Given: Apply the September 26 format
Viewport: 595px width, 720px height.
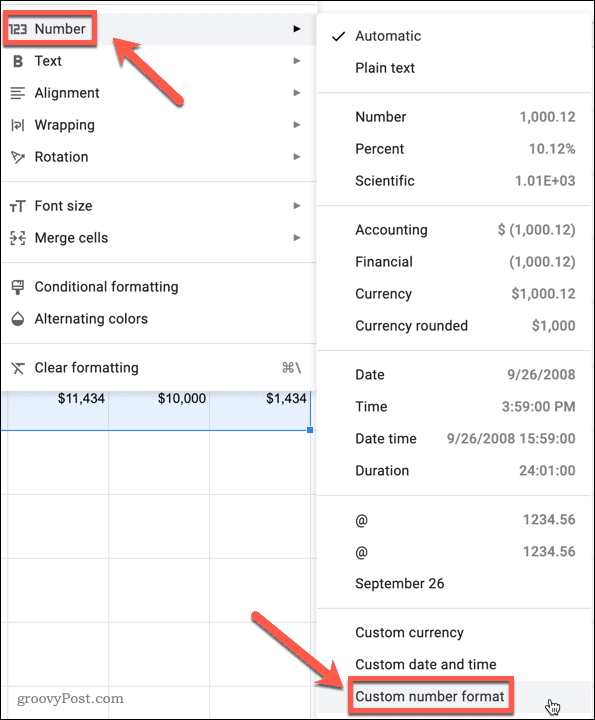Looking at the screenshot, I should (x=454, y=584).
